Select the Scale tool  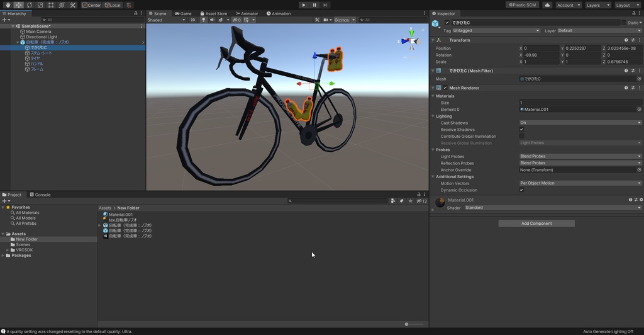tap(40, 5)
